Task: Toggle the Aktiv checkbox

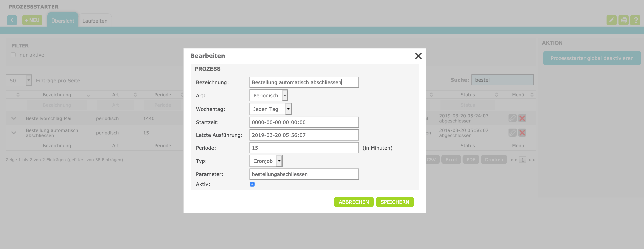Action: 252,184
